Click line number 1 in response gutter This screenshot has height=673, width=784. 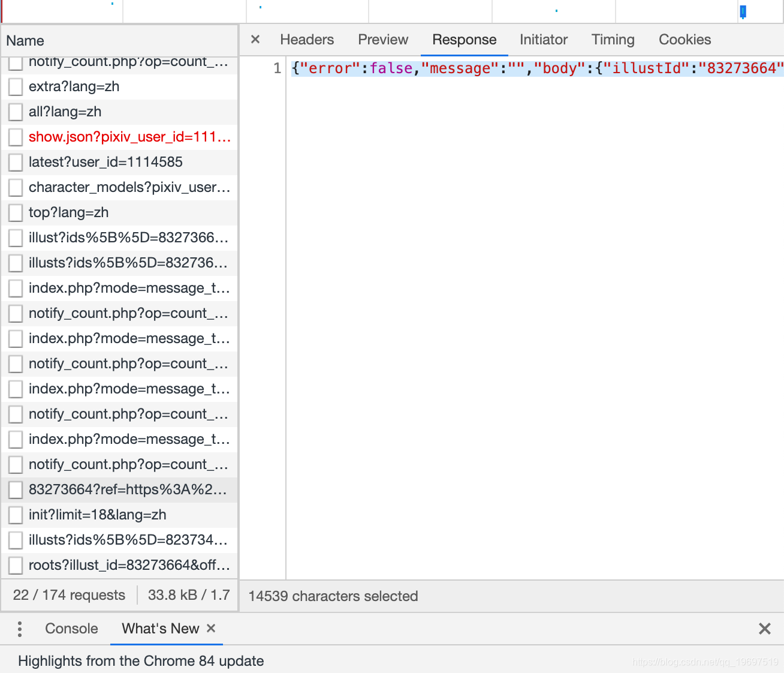(277, 68)
